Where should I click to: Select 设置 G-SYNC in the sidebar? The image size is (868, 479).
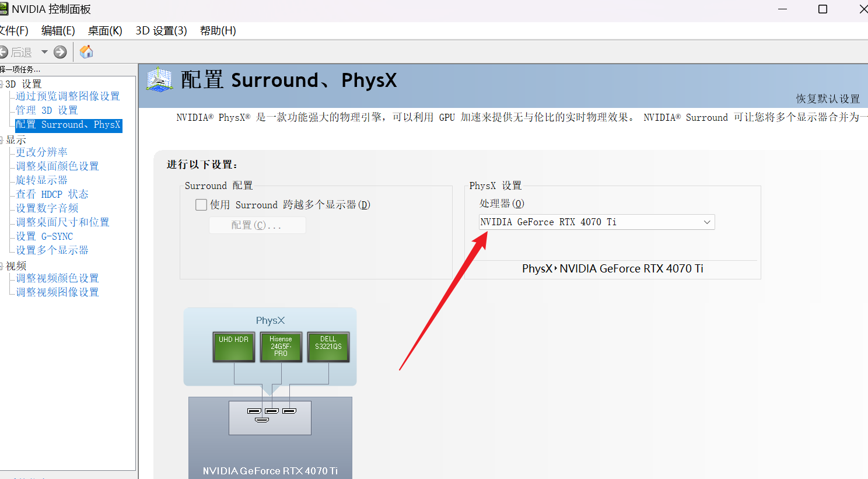point(44,236)
